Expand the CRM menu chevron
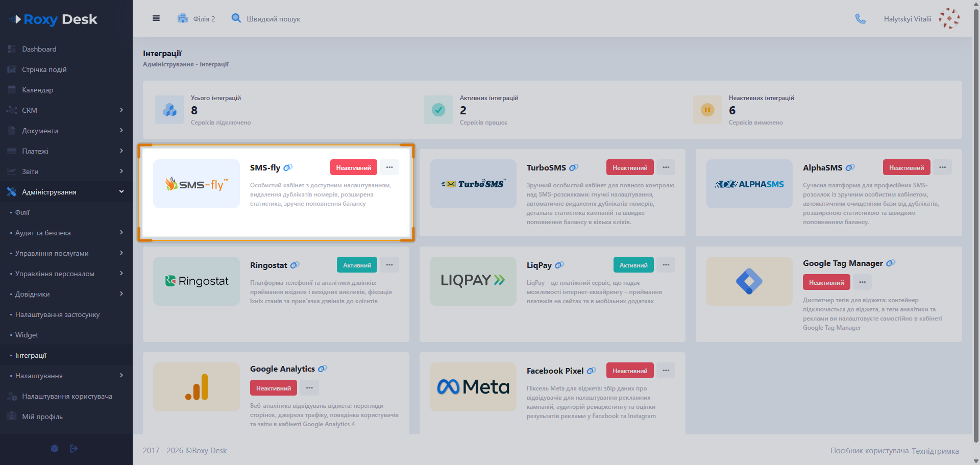Screen dimensions: 980x465 coord(121,110)
